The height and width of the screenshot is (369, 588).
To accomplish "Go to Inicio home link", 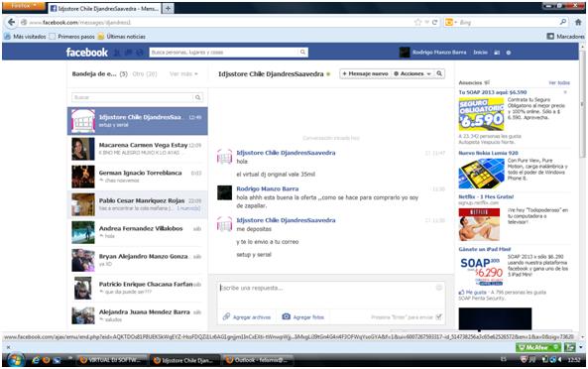I will coord(480,53).
